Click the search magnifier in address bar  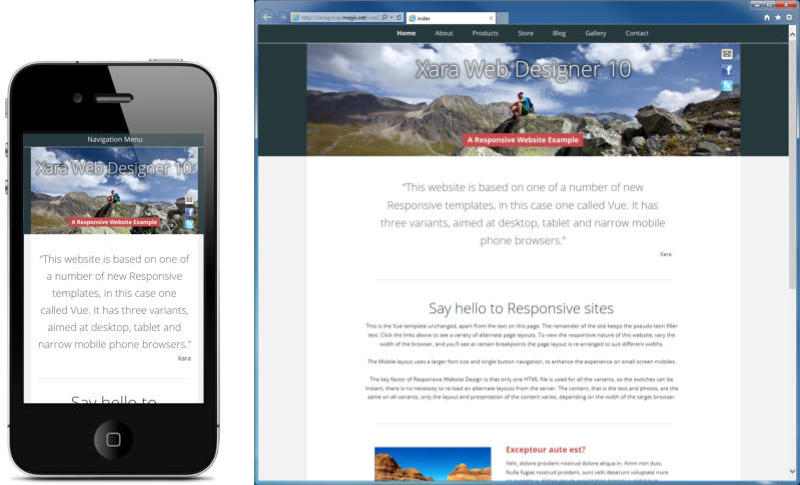coord(386,17)
